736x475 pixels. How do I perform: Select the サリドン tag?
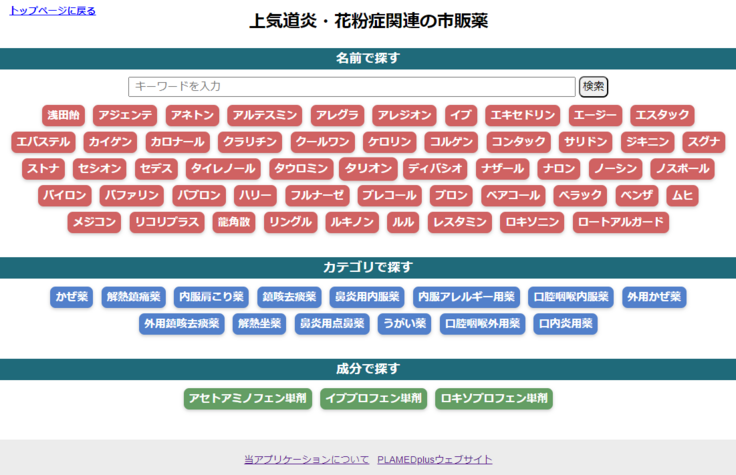[x=585, y=142]
